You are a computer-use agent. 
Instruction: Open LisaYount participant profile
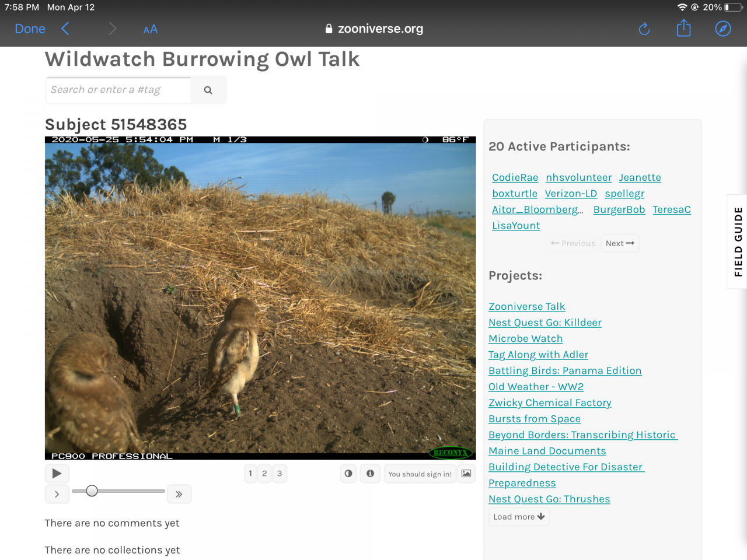[516, 226]
